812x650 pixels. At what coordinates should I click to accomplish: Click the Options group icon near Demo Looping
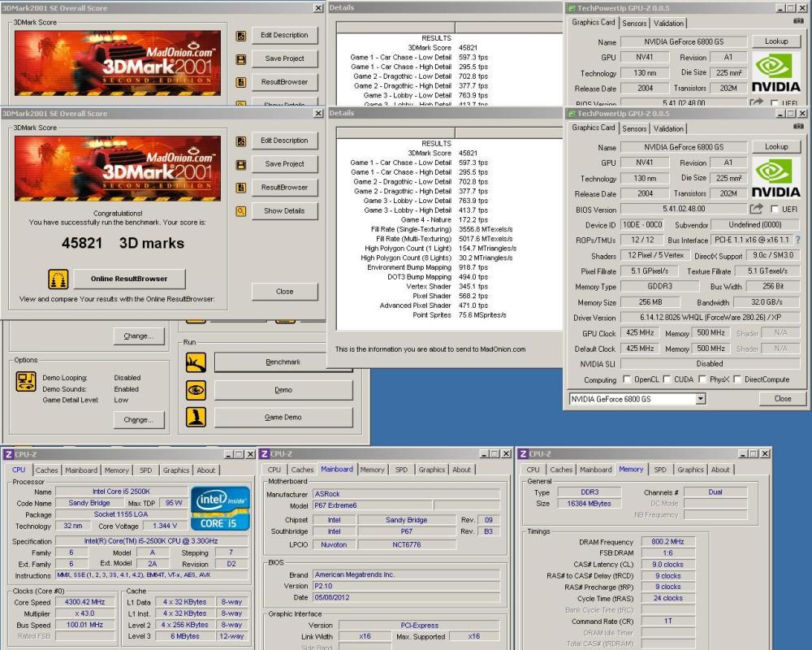[26, 382]
